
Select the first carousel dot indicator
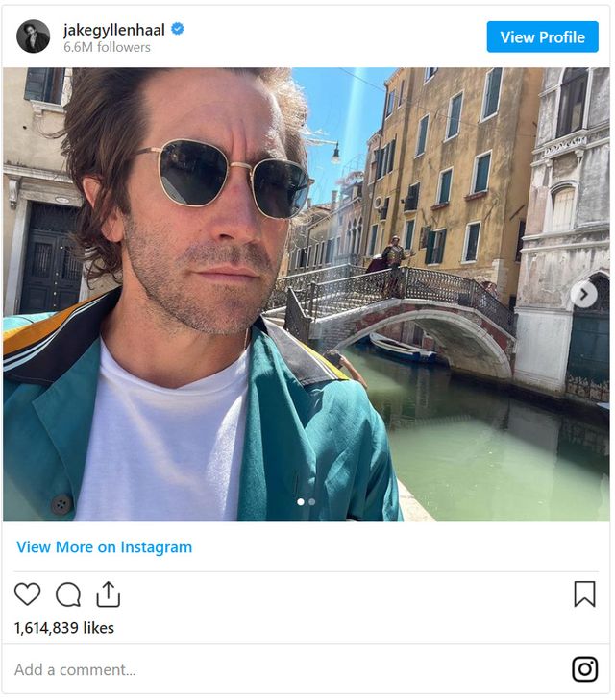click(x=301, y=501)
